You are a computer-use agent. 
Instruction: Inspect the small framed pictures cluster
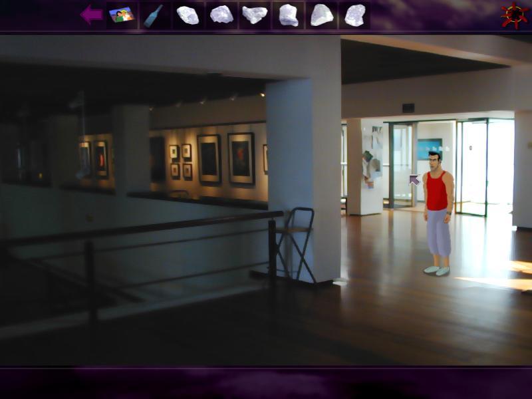(180, 161)
